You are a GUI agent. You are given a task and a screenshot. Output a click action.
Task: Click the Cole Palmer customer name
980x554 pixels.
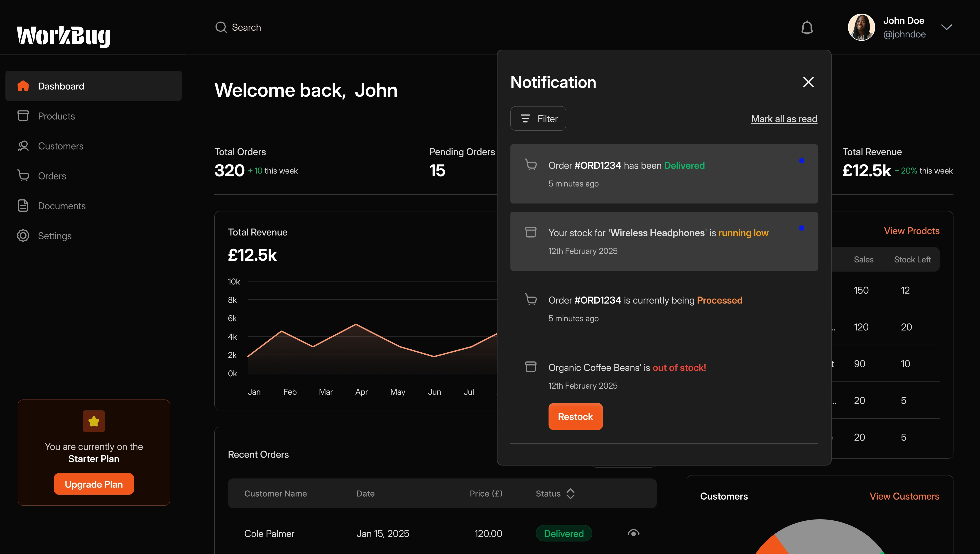click(269, 533)
